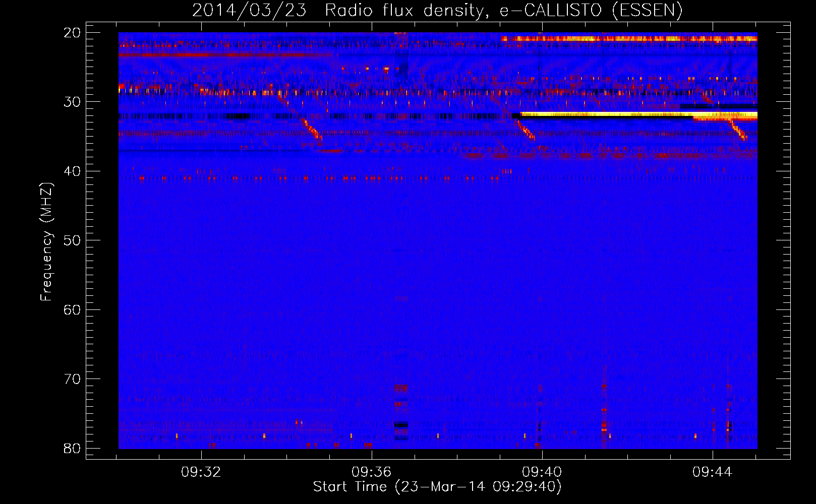
Task: Click the 20 frequency tick label
Action: pyautogui.click(x=72, y=33)
